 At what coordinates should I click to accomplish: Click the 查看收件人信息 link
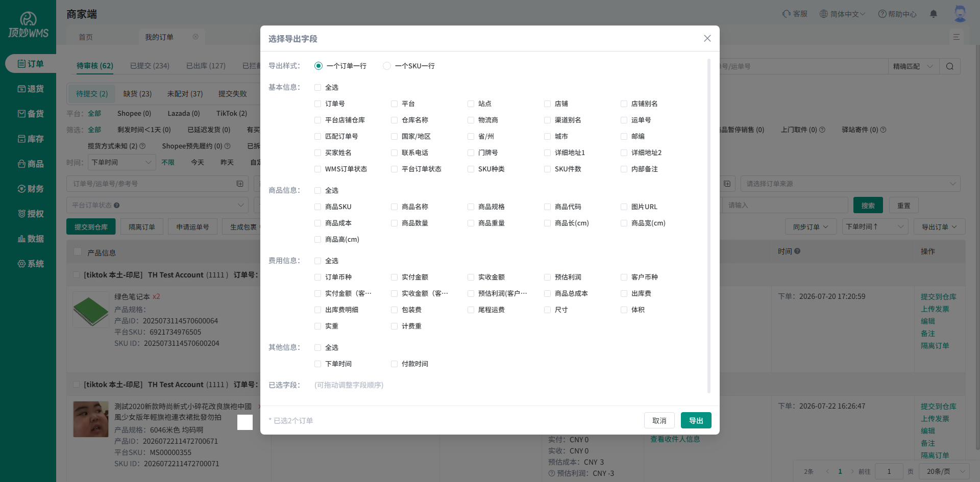(675, 439)
